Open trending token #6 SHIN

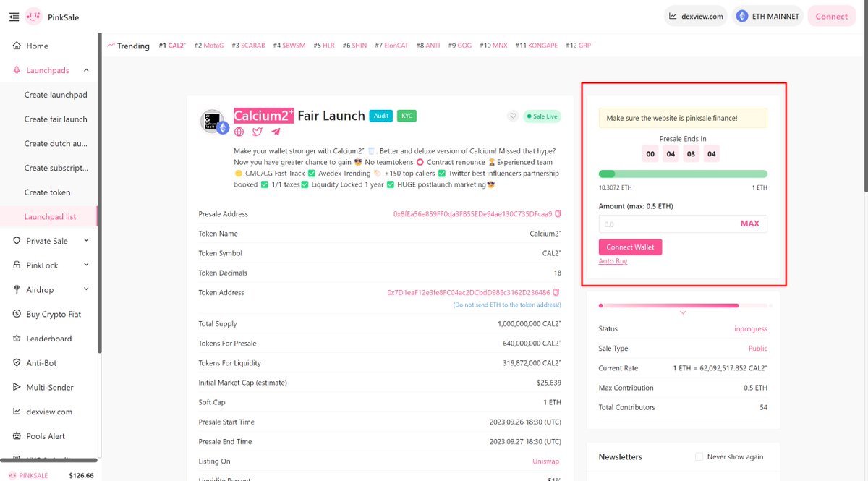point(354,46)
